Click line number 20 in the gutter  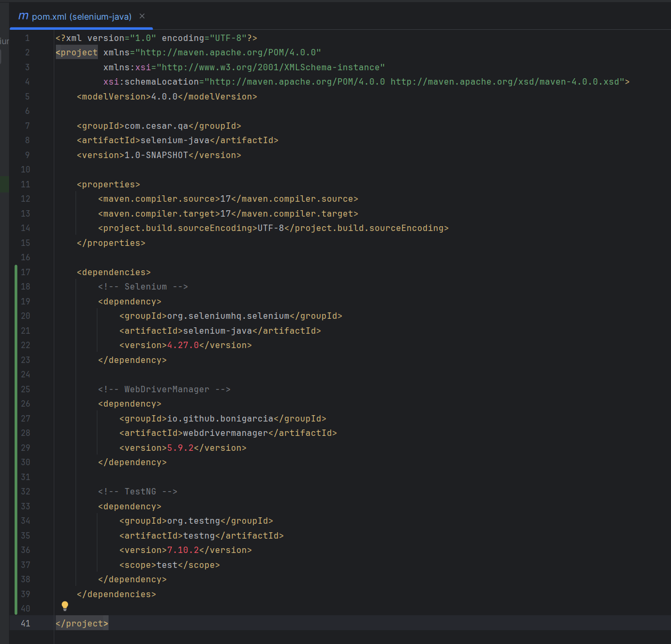tap(26, 316)
